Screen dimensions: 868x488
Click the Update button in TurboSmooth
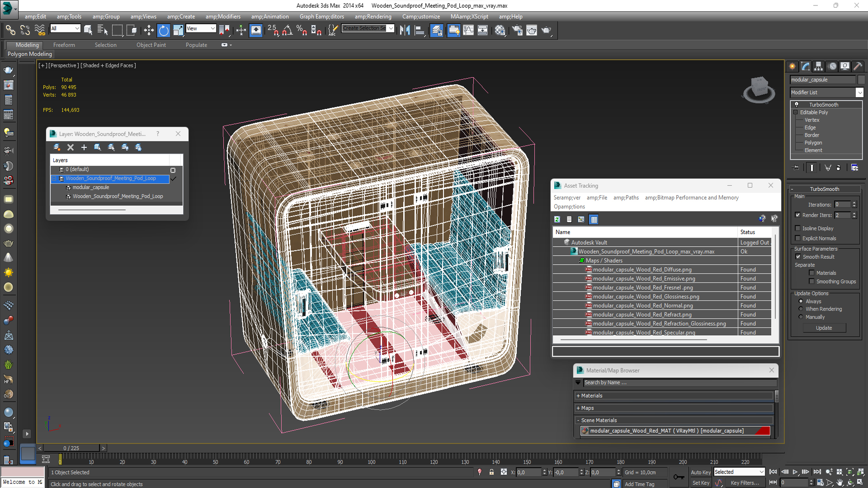[824, 328]
